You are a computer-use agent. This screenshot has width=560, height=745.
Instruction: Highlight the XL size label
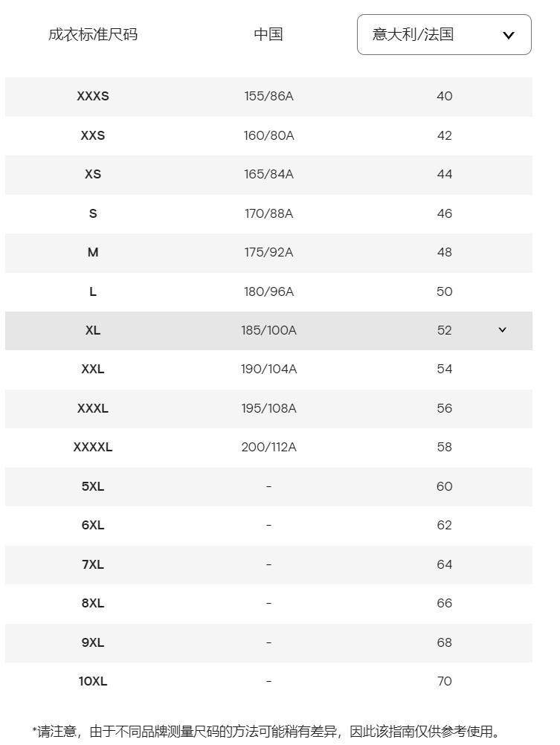(x=93, y=330)
